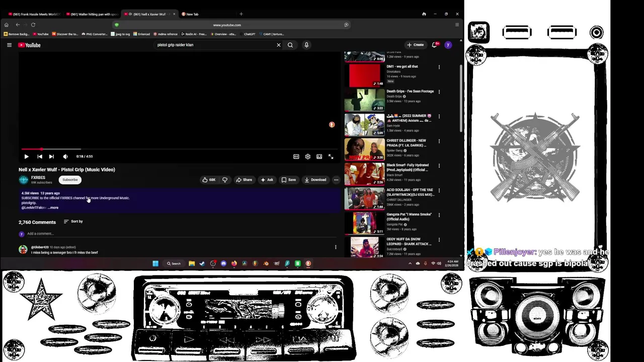Open the browser hamburger menu
The height and width of the screenshot is (362, 644).
tap(457, 25)
